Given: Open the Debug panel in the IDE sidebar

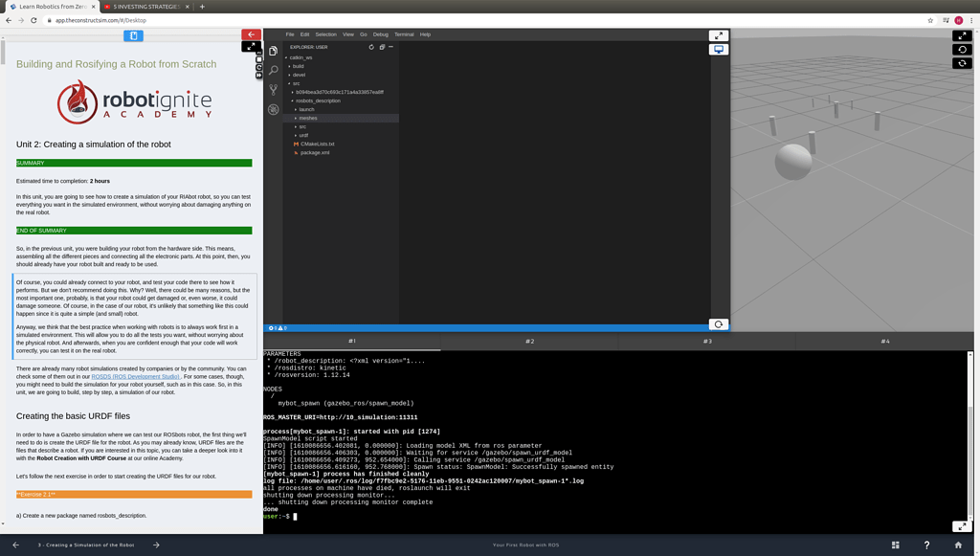Looking at the screenshot, I should click(274, 109).
